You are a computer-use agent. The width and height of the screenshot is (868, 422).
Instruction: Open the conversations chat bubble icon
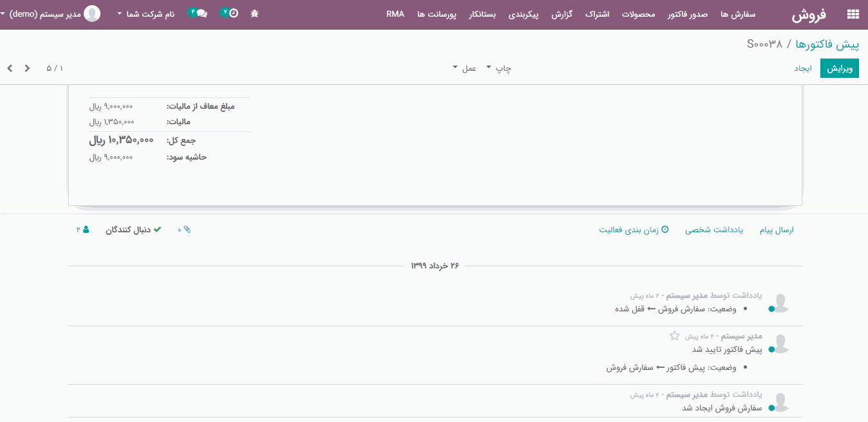coord(202,14)
